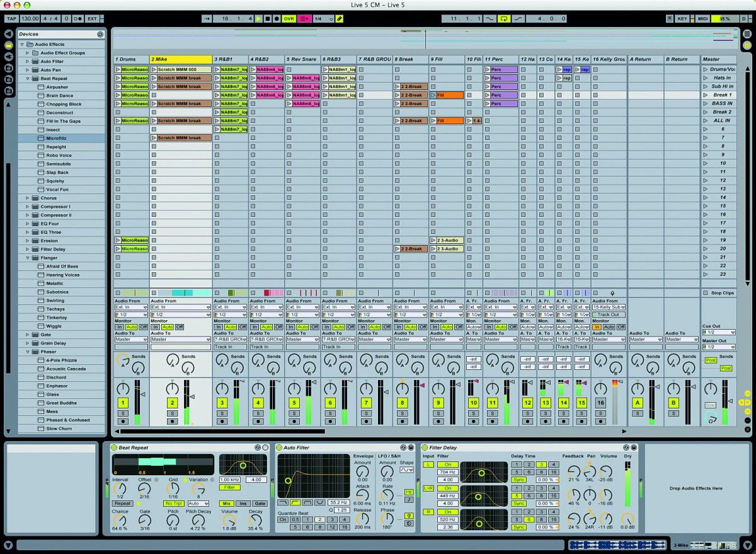Toggle the EXT sync switch
This screenshot has height=554, width=756.
pos(93,19)
